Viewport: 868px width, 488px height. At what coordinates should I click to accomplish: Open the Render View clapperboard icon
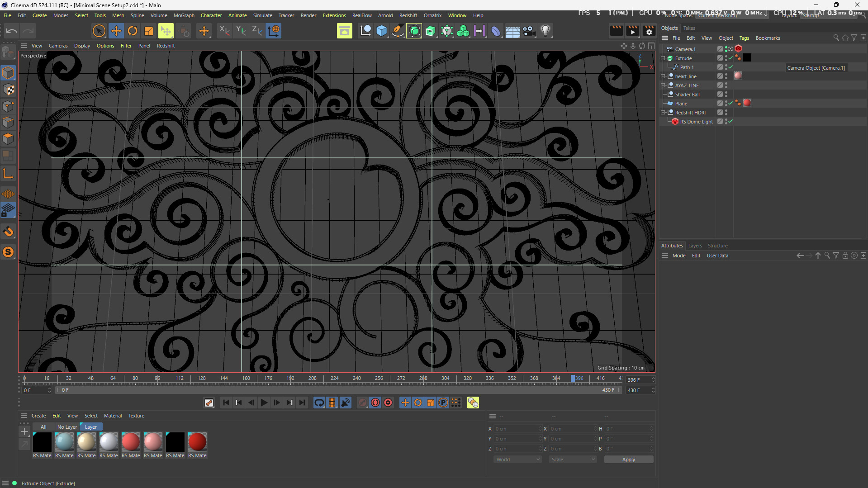[x=616, y=31]
